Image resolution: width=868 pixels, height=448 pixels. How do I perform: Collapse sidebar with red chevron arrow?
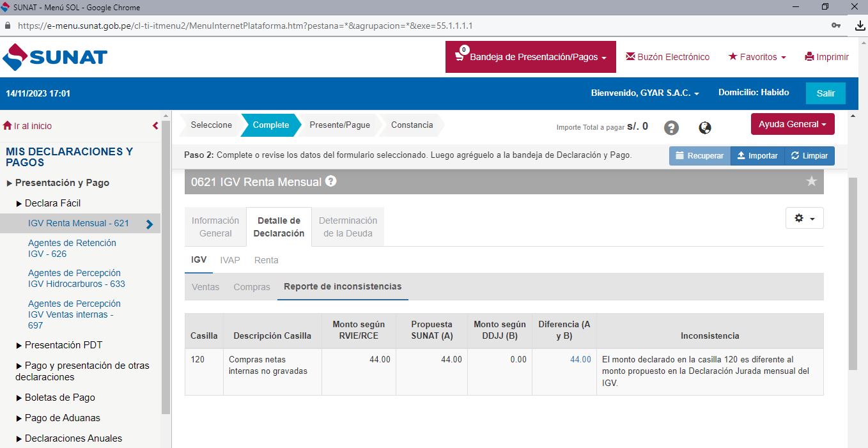coord(155,126)
